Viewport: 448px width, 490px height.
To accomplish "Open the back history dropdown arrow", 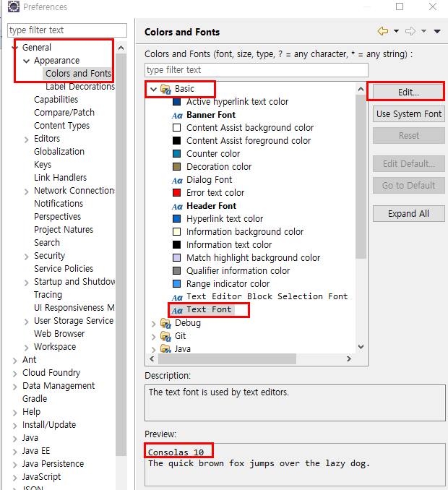I will [396, 31].
